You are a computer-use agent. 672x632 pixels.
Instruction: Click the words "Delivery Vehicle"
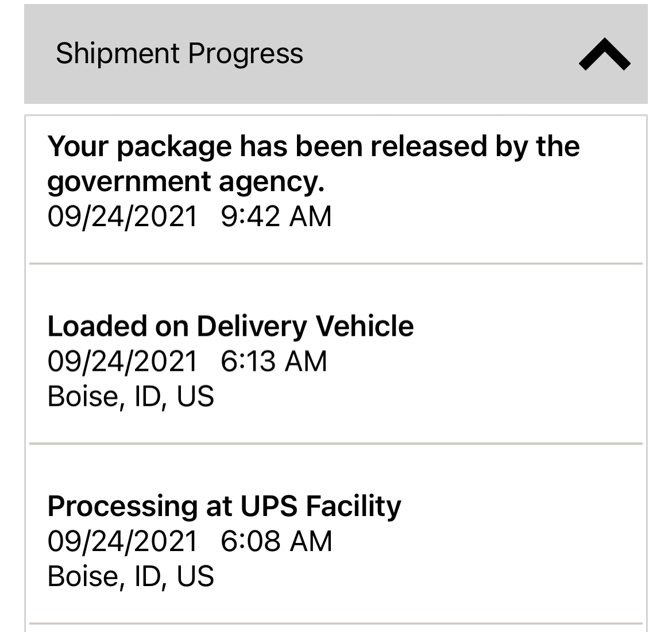[x=305, y=326]
